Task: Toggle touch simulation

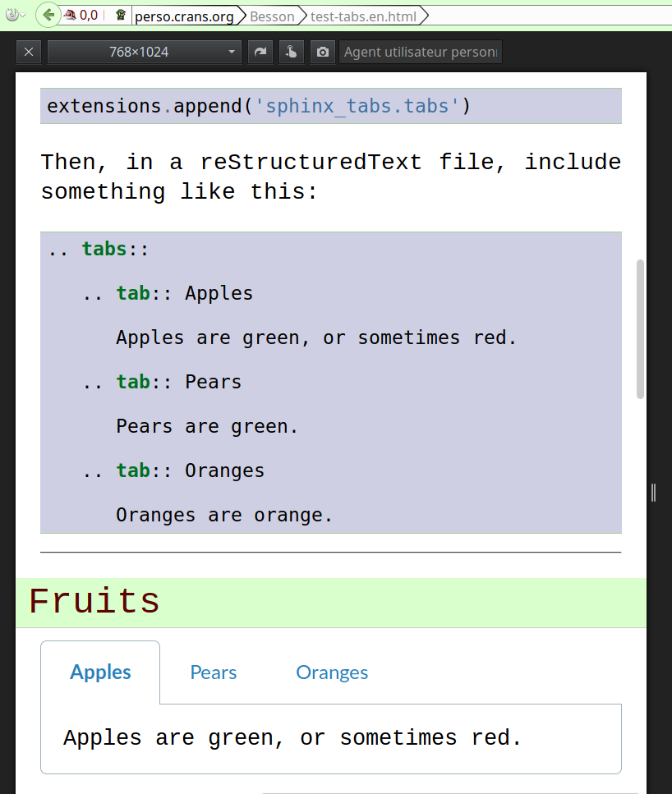Action: pos(291,52)
